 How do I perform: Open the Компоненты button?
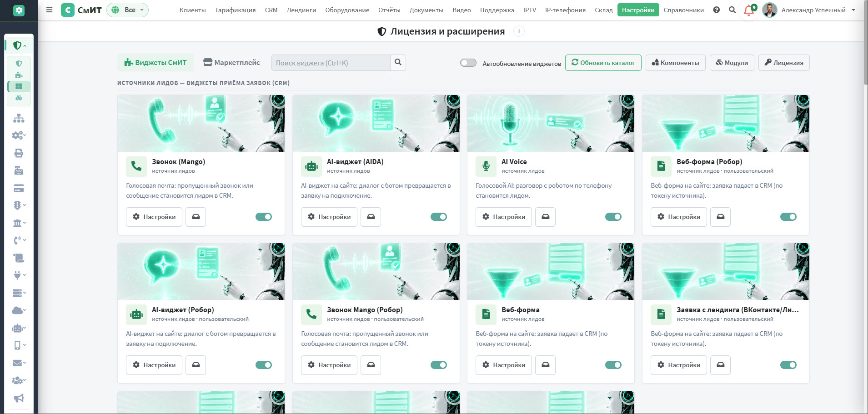pyautogui.click(x=675, y=63)
